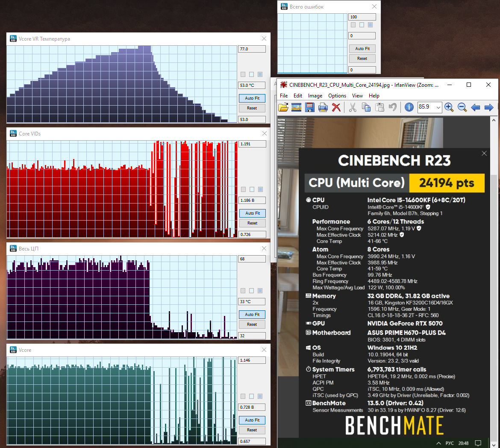
Task: Click the IrfanView vertical scrollbar up arrow
Action: point(494,120)
